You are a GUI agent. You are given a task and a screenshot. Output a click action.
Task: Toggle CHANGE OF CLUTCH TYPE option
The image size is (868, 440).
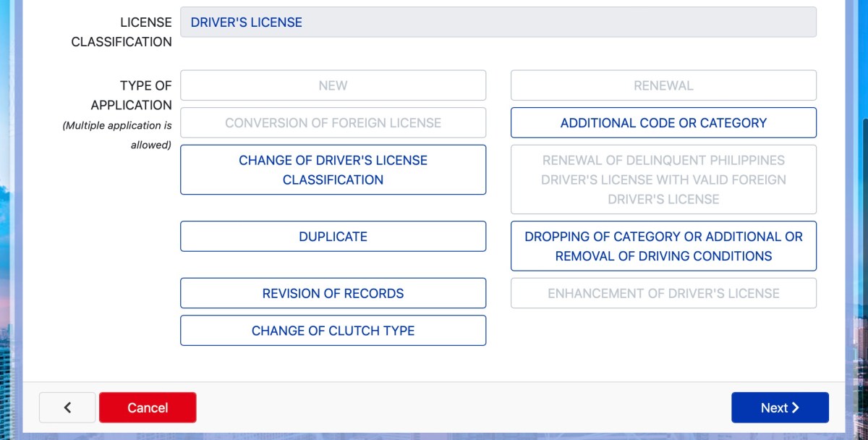coord(333,331)
